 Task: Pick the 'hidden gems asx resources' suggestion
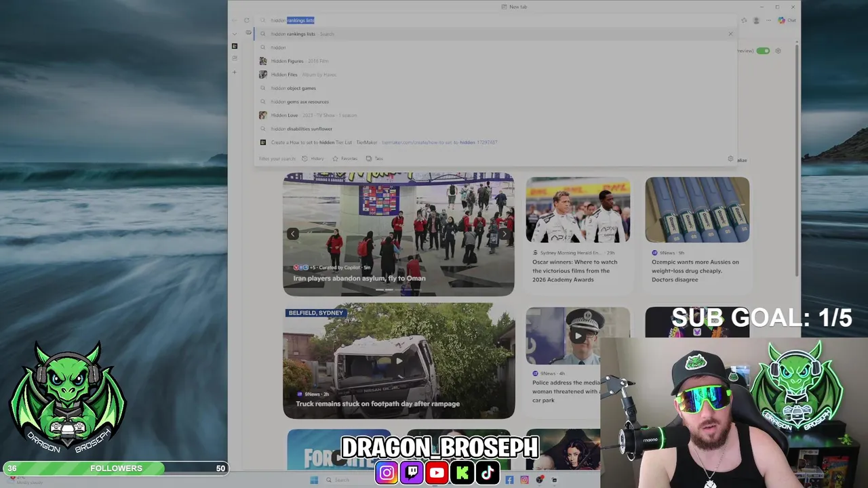click(x=495, y=102)
